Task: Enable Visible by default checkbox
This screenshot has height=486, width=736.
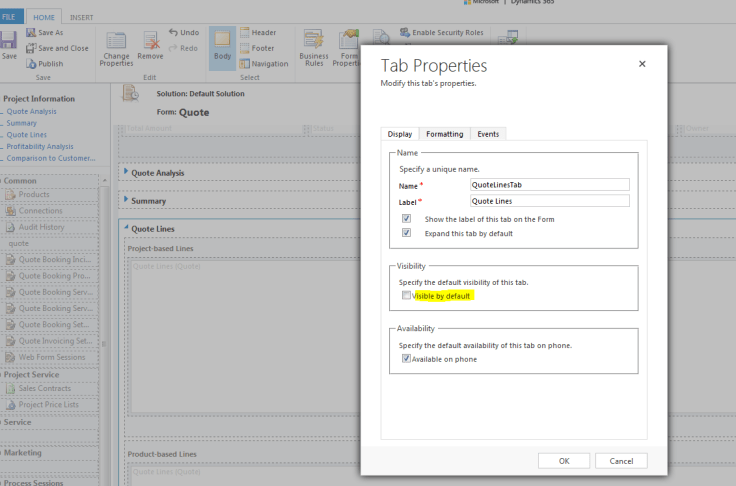Action: tap(406, 296)
